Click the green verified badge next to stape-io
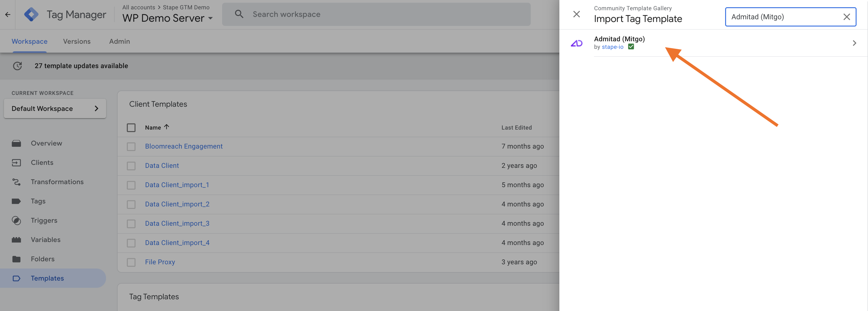Viewport: 868px width, 311px height. [631, 47]
